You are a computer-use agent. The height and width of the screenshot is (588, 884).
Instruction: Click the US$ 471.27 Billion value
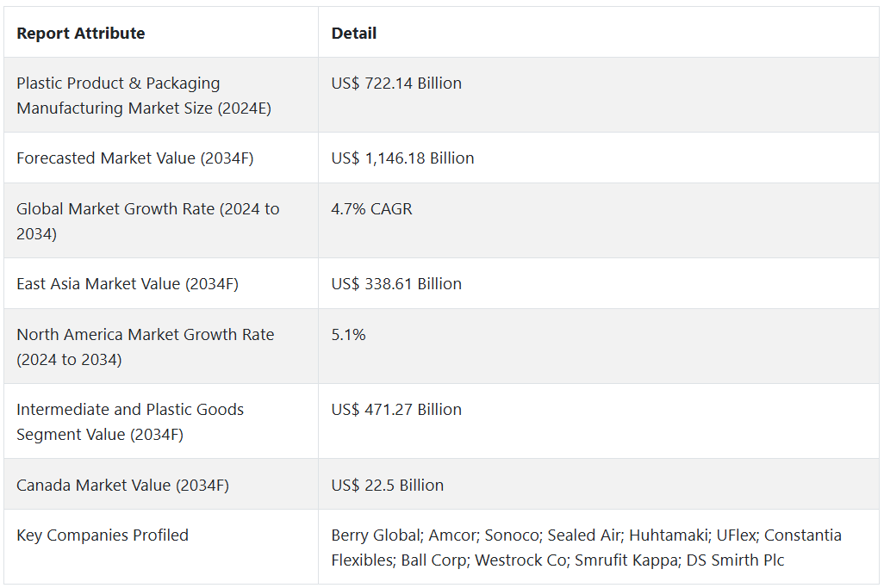396,410
